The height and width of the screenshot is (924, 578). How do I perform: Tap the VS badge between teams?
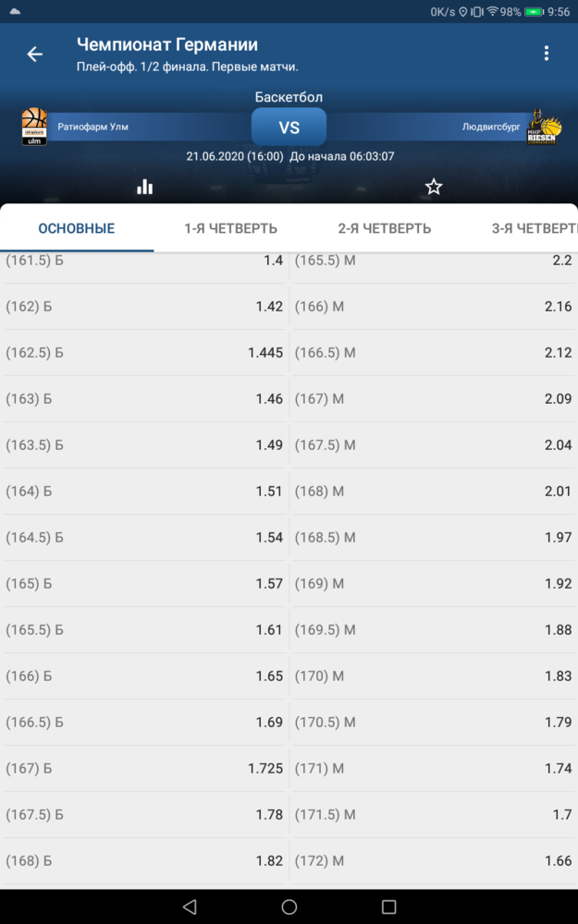[289, 127]
